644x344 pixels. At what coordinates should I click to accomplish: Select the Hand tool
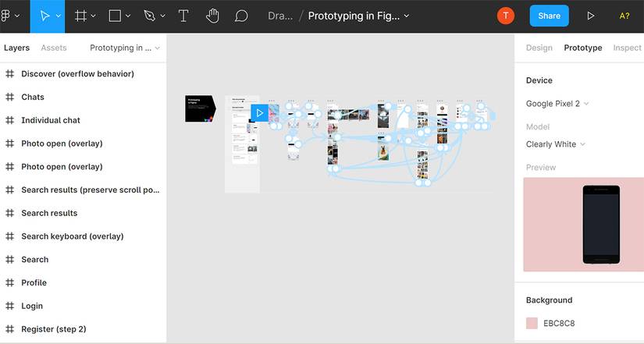(x=212, y=16)
